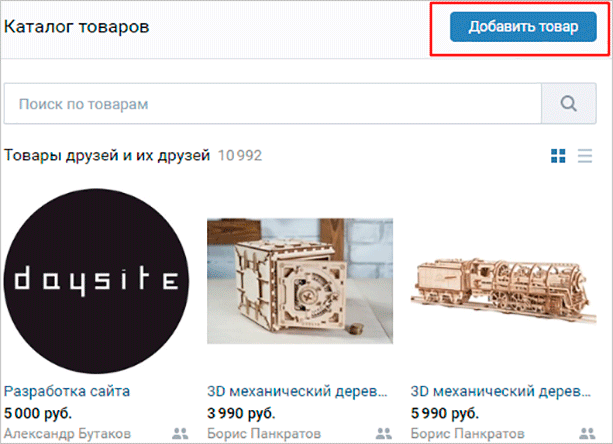Click friends icon under 5 990 руб. item
Screen dimensions: 613x444
pos(587,433)
